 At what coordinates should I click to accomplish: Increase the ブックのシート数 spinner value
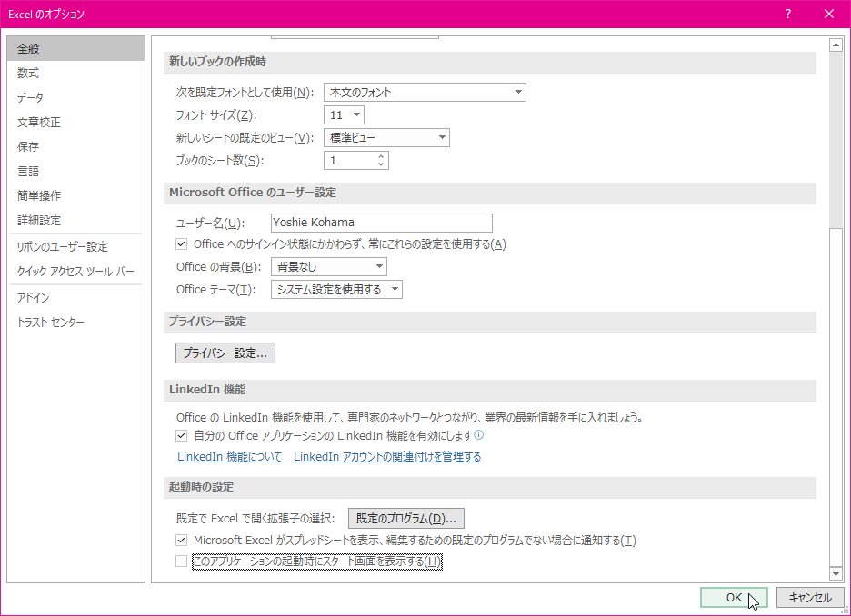click(x=381, y=156)
